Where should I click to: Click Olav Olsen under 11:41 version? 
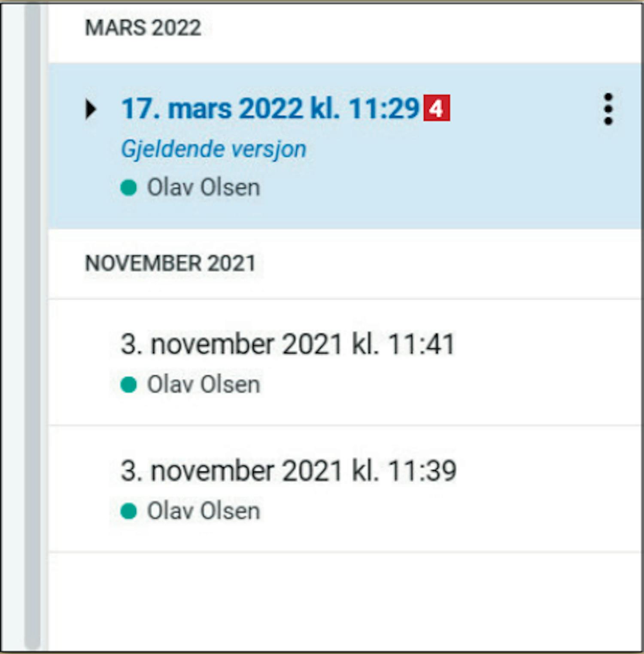point(204,384)
